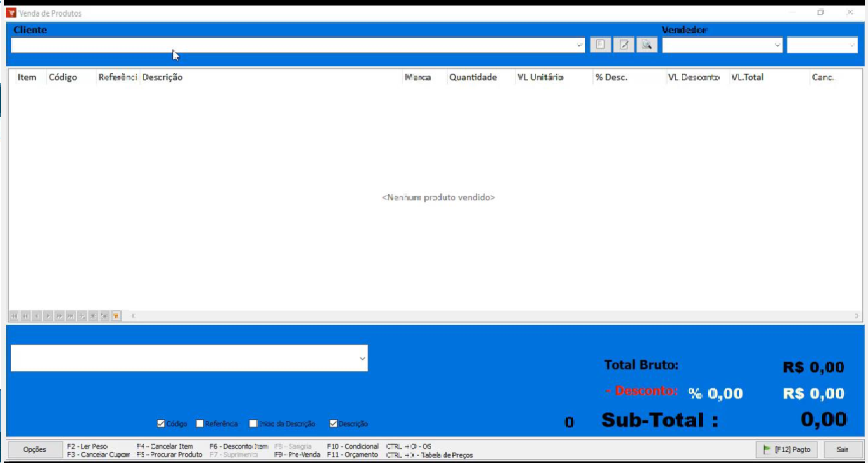
Task: Uncheck the Código search checkbox
Action: 160,424
